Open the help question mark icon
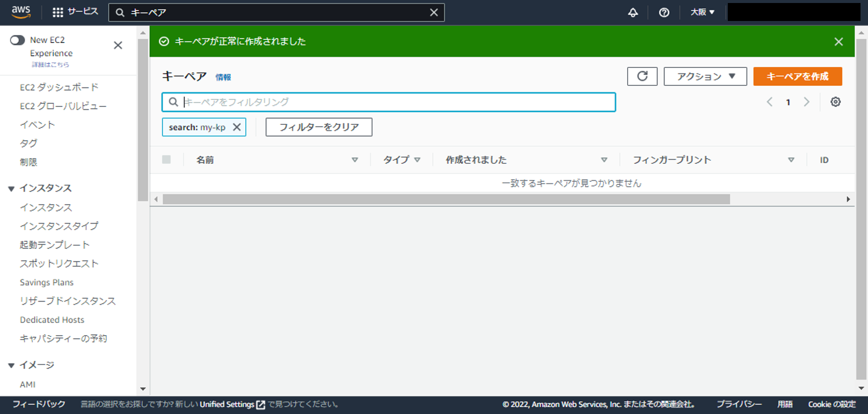 (x=663, y=12)
